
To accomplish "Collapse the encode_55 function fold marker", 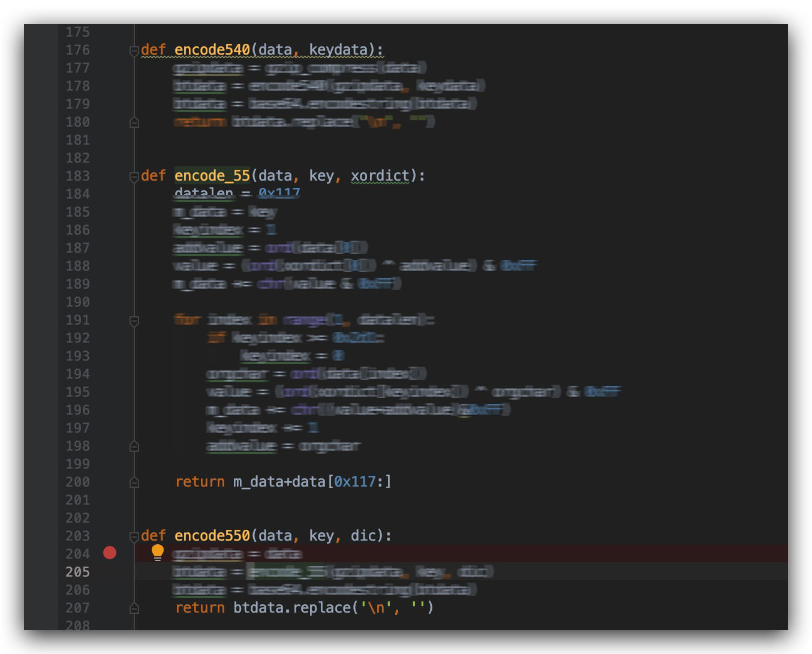I will pyautogui.click(x=134, y=177).
